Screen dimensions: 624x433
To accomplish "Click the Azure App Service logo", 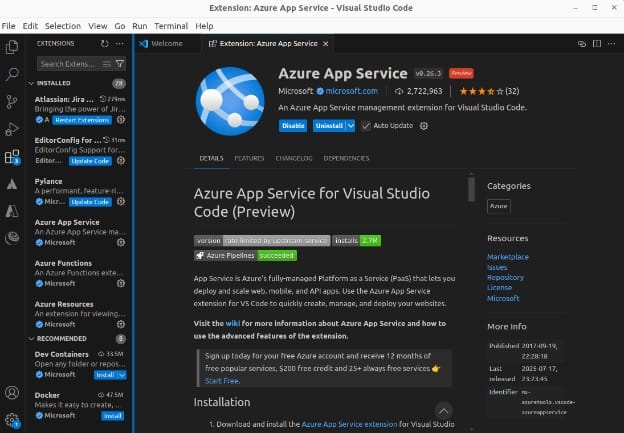I will pos(230,101).
